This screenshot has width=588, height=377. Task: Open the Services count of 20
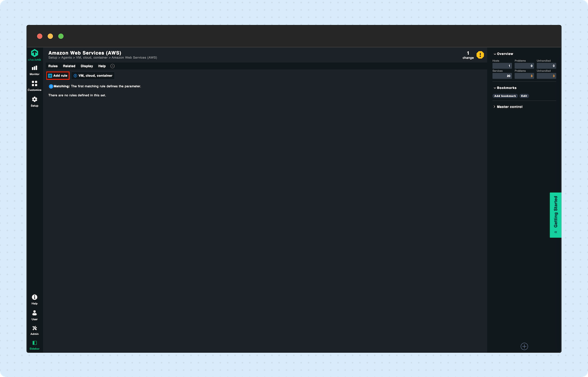(x=502, y=76)
